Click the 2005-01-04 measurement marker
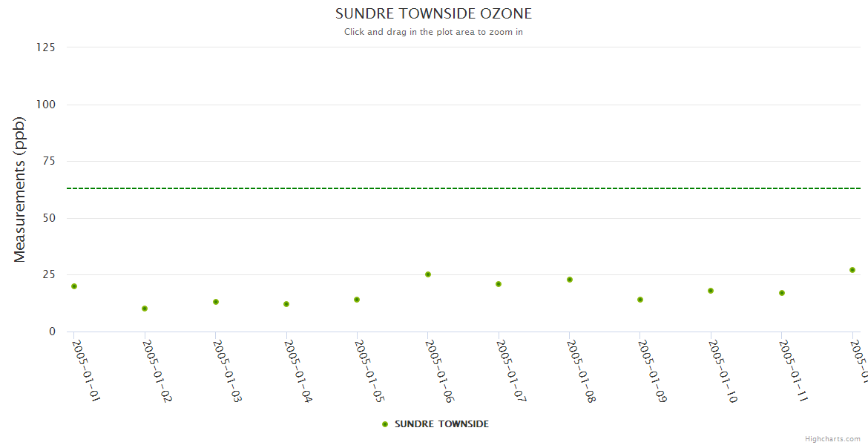Viewport: 868px width, 445px height. tap(286, 304)
